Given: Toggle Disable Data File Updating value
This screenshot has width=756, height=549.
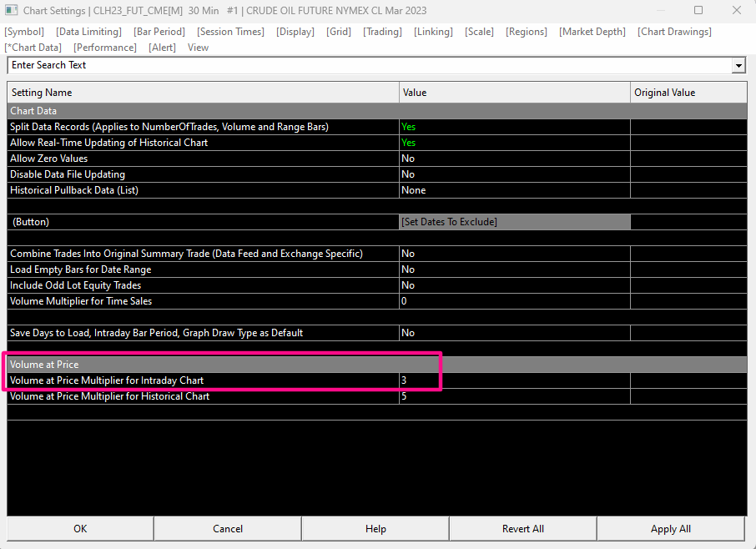Looking at the screenshot, I should coord(515,174).
